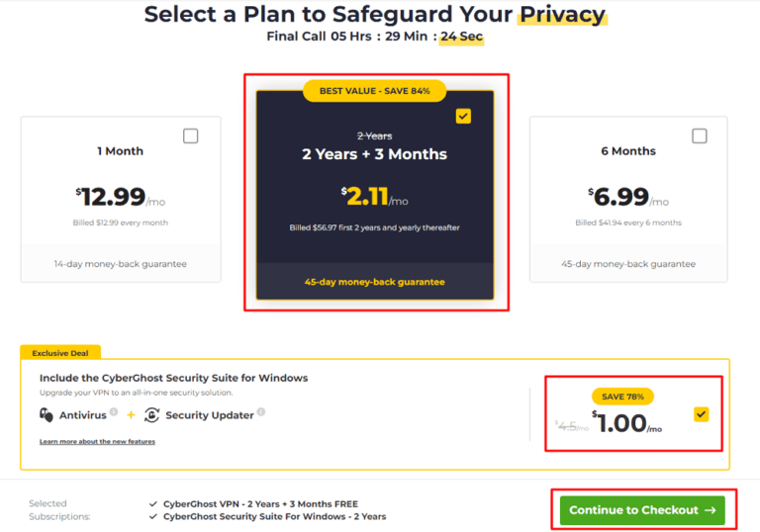This screenshot has width=760, height=532.
Task: Click the plus sign between Antivirus and Updater
Action: click(131, 415)
